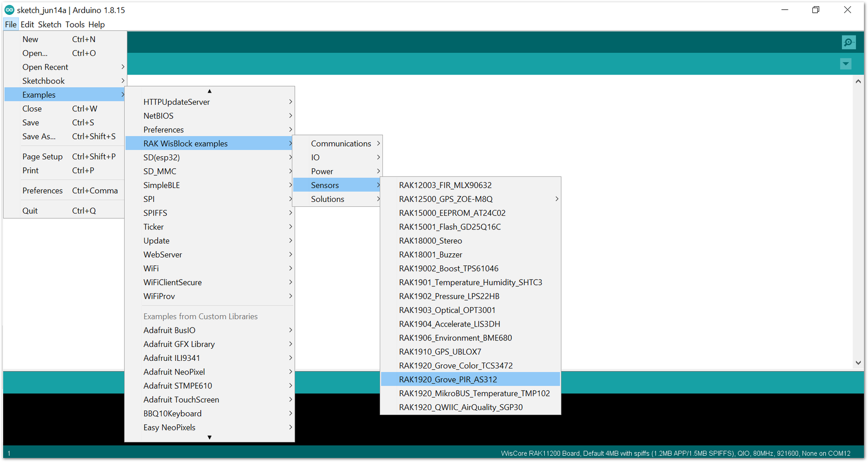Screen dimensions: 868x462
Task: Select RAK WisBlock examples entry
Action: pos(209,144)
